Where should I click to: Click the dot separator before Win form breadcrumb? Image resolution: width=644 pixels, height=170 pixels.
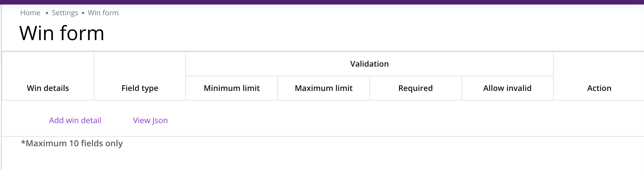click(x=83, y=13)
